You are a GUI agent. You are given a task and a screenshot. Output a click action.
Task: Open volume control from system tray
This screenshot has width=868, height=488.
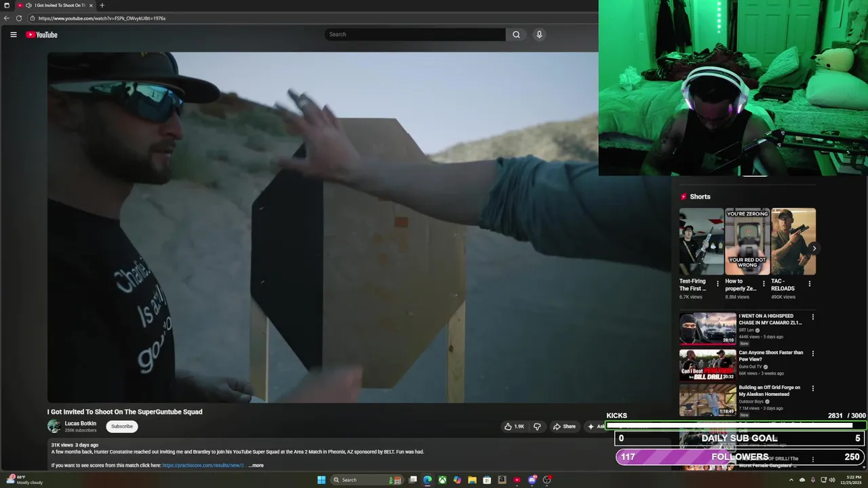[x=833, y=480]
